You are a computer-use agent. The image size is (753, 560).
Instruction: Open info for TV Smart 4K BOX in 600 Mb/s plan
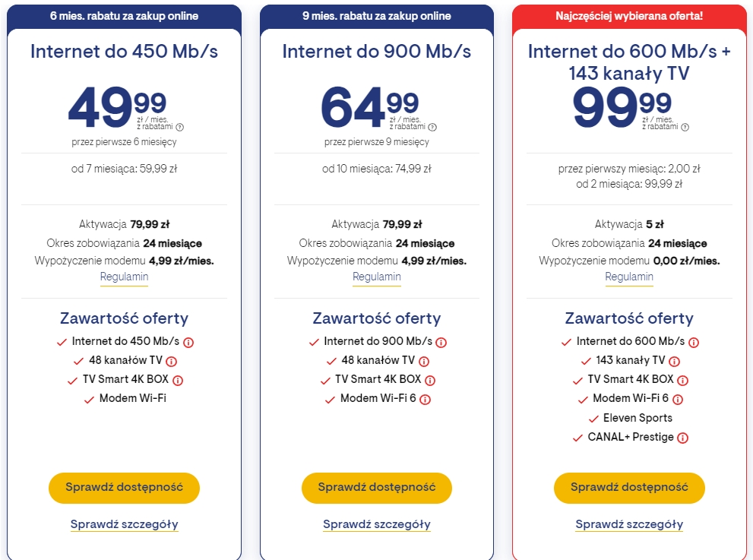point(683,381)
